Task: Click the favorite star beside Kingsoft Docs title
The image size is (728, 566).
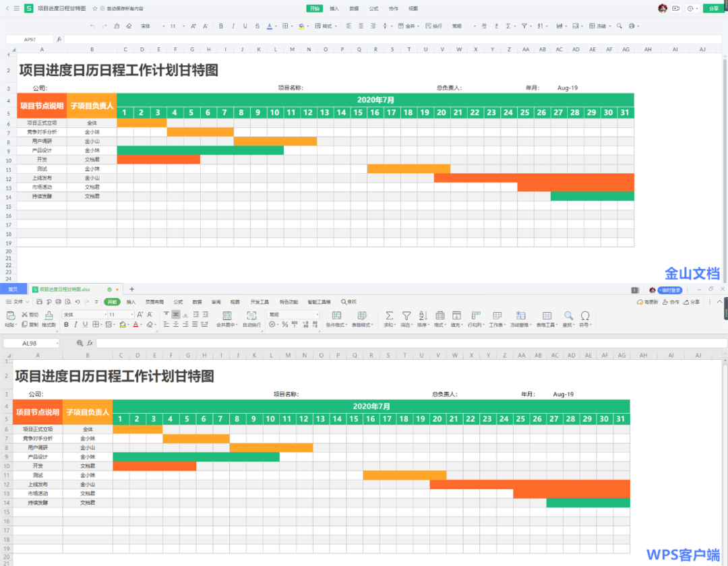Action: [95, 9]
